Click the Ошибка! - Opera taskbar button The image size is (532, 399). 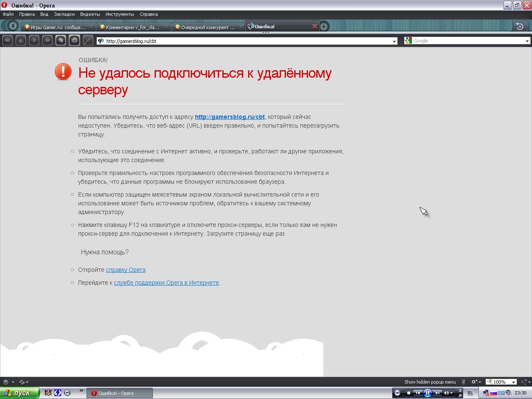[x=120, y=393]
